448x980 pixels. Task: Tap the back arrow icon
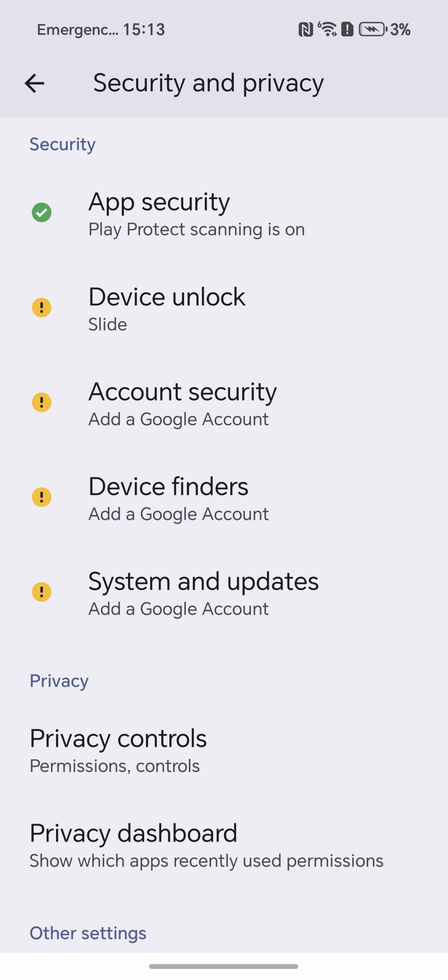coord(34,83)
